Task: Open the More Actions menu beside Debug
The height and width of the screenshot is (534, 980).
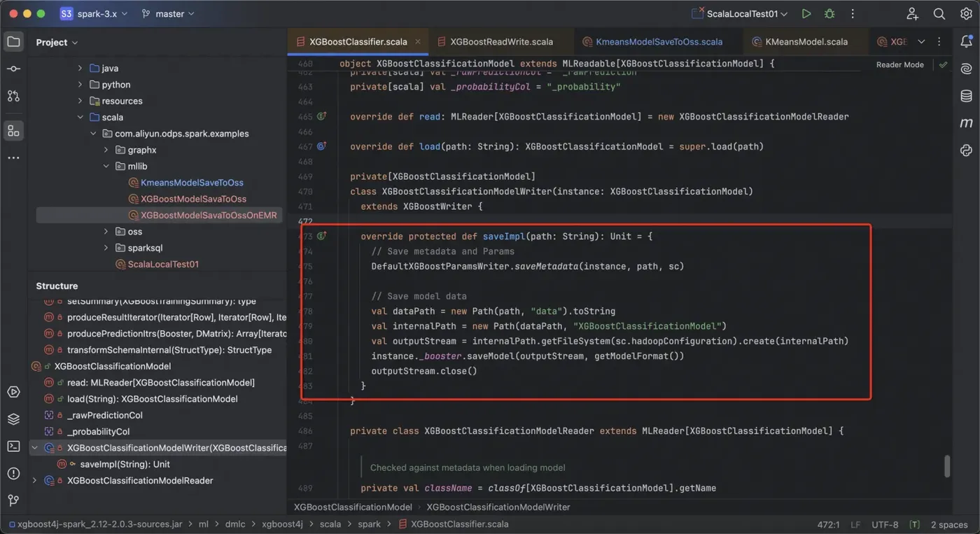Action: coord(853,14)
